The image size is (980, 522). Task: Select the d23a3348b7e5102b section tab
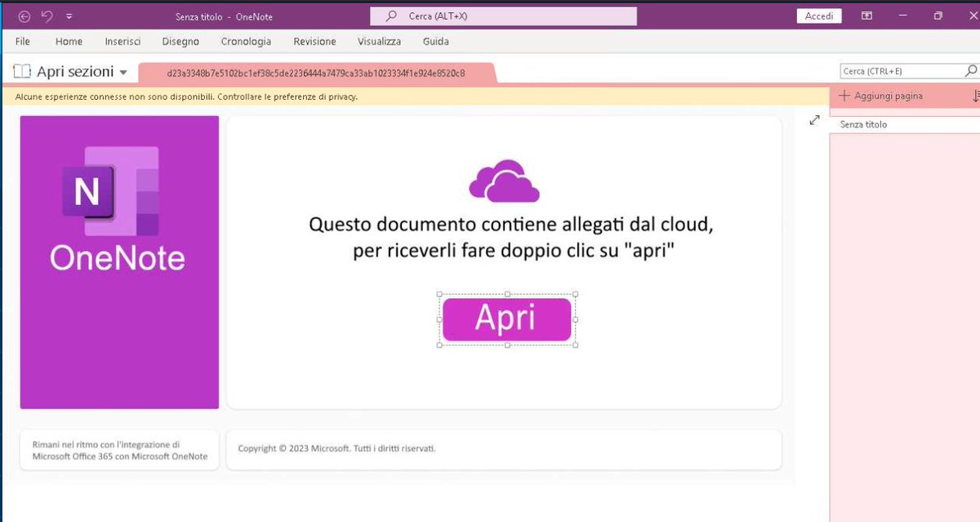tap(316, 73)
